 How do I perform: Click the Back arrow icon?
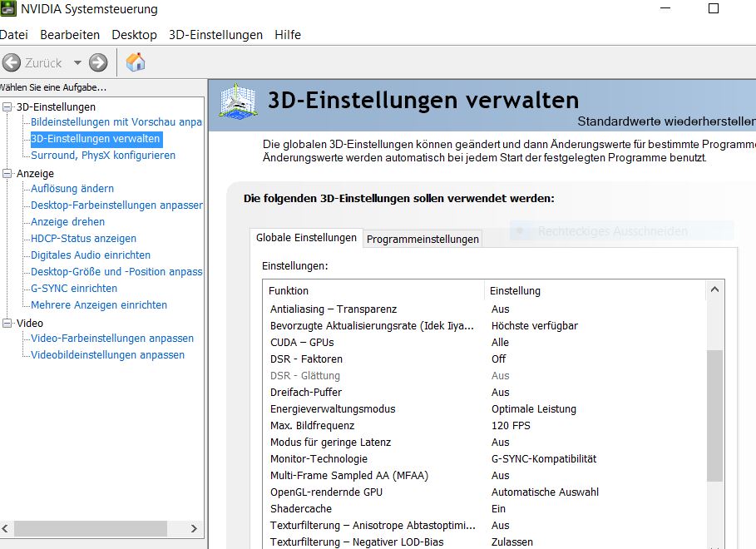coord(12,62)
